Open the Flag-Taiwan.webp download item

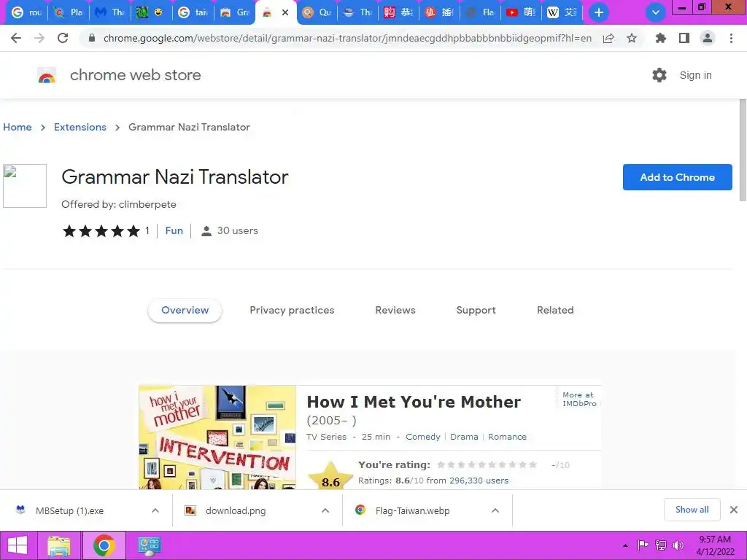point(413,510)
